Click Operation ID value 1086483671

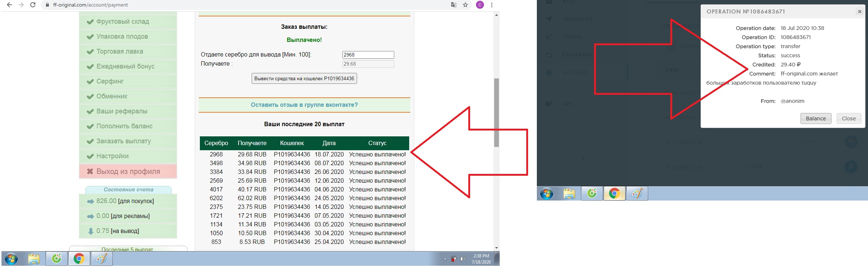pos(795,37)
